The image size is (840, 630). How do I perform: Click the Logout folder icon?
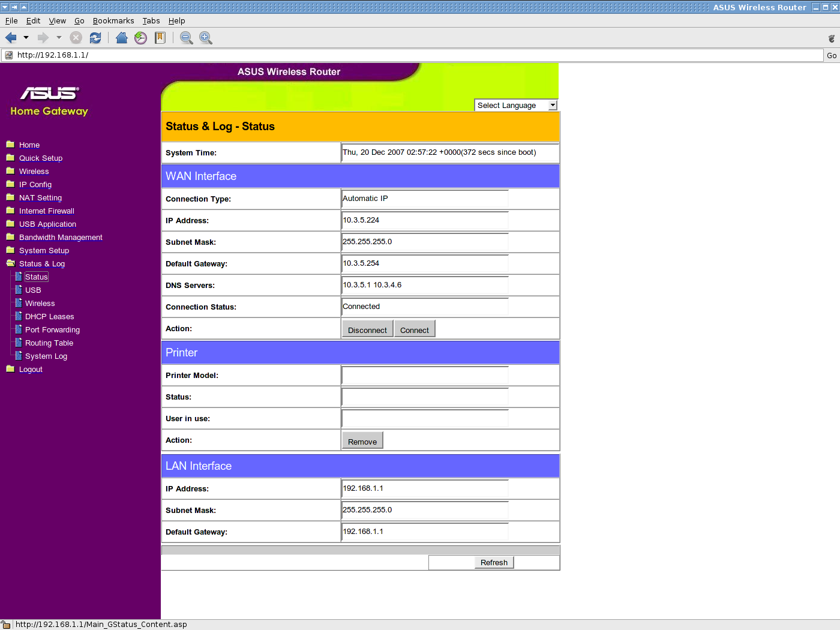point(10,368)
